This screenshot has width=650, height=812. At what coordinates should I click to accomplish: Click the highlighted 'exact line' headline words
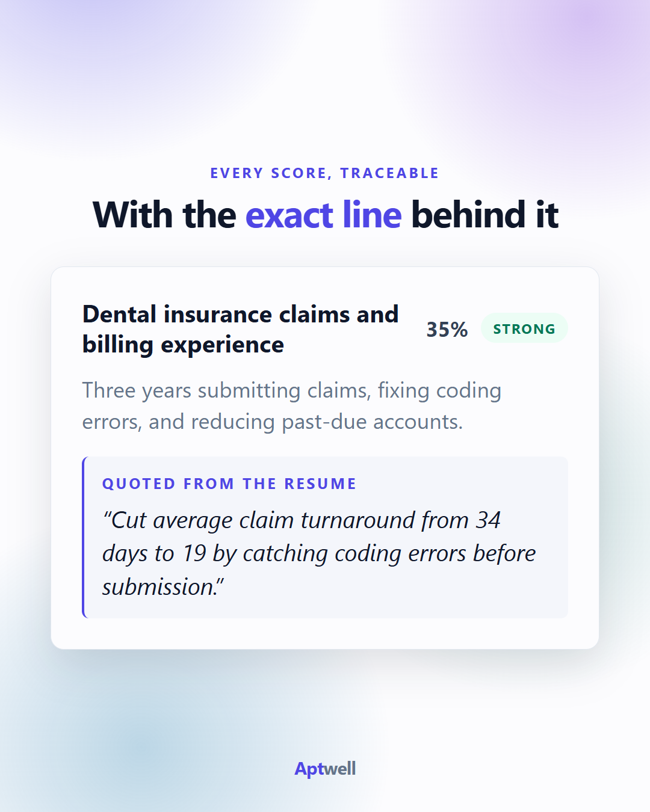pos(323,215)
